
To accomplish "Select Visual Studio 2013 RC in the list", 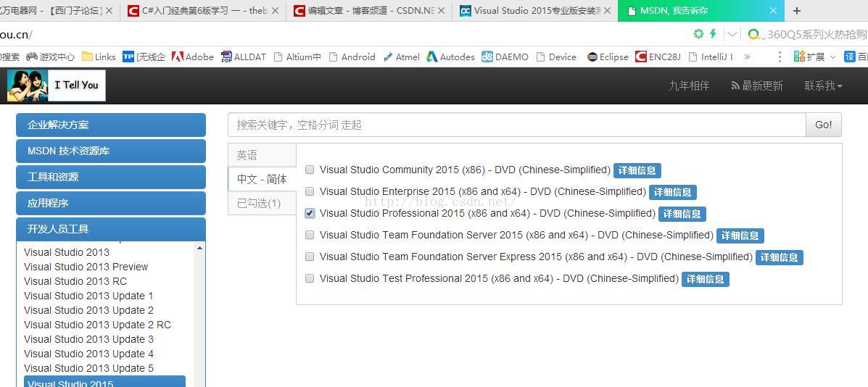I will pyautogui.click(x=75, y=281).
